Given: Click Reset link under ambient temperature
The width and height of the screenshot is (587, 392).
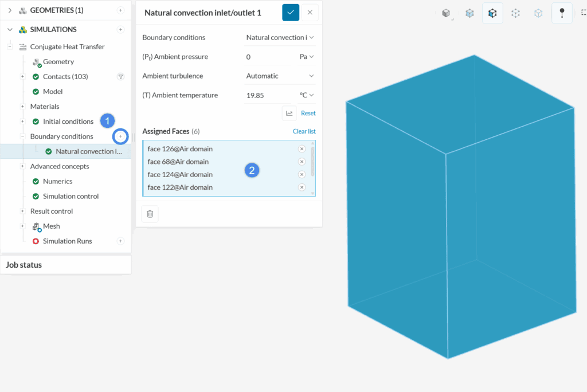Looking at the screenshot, I should 308,113.
